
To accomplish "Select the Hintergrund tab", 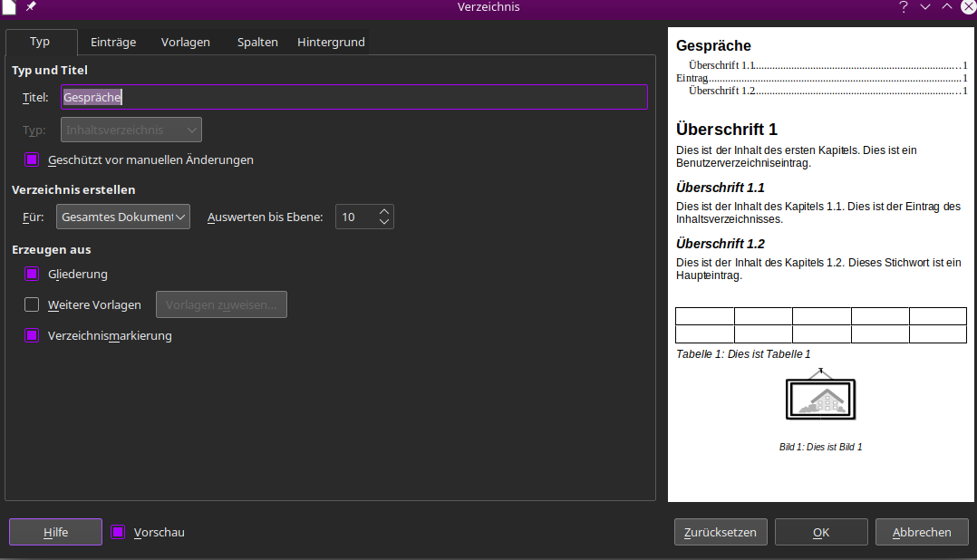I will point(331,42).
